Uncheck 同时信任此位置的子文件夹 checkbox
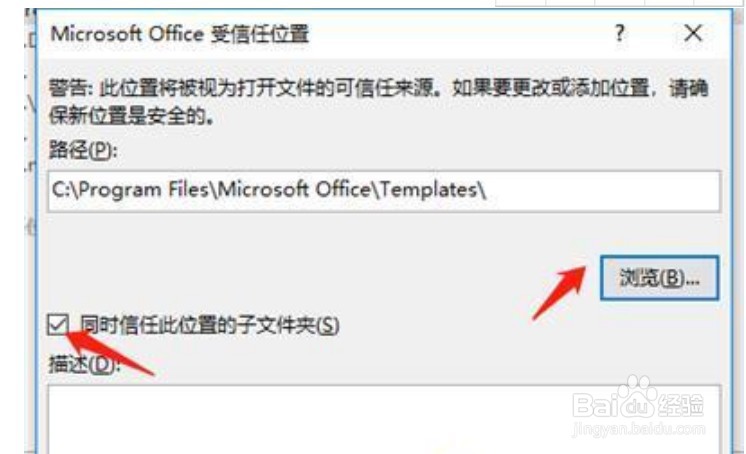The image size is (746, 454). [58, 325]
